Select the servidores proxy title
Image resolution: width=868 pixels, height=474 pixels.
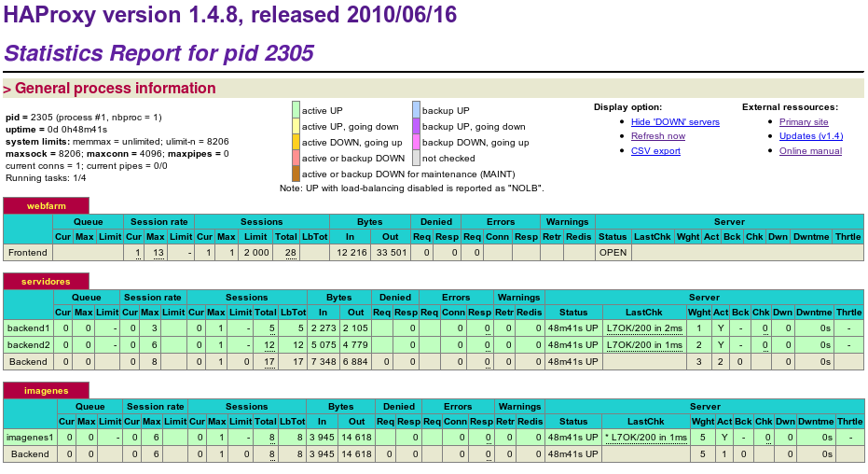(x=46, y=281)
